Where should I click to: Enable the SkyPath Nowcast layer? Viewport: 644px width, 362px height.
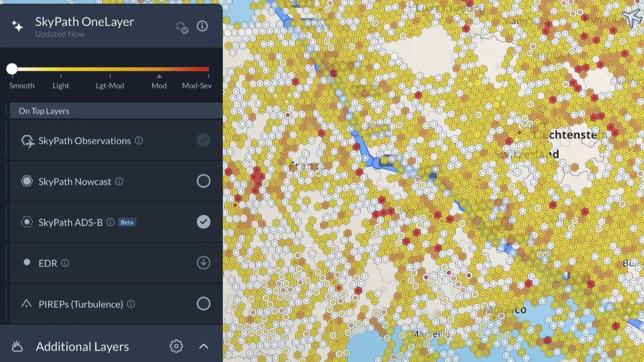coord(203,181)
